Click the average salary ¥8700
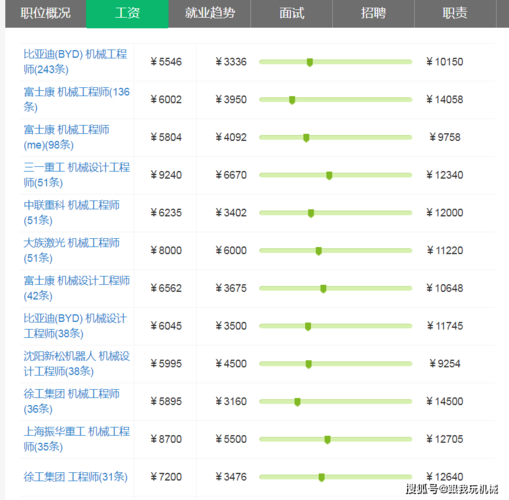Screen dimensions: 509x500 [x=166, y=439]
